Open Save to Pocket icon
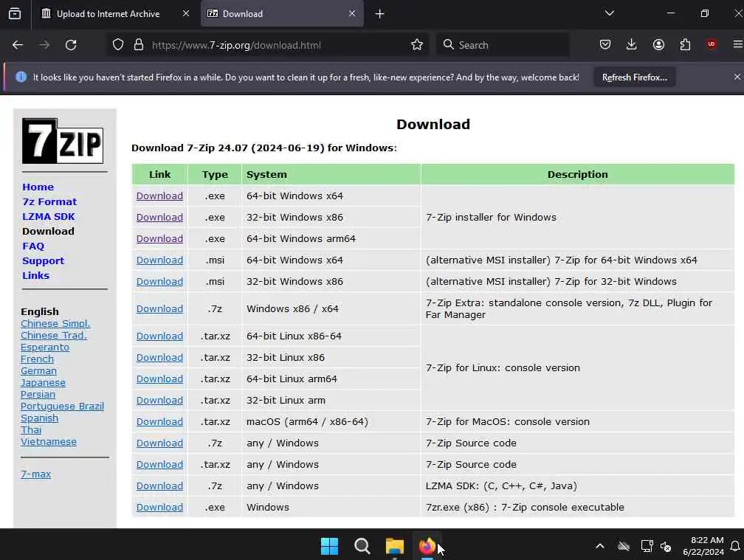The height and width of the screenshot is (560, 744). pos(605,44)
